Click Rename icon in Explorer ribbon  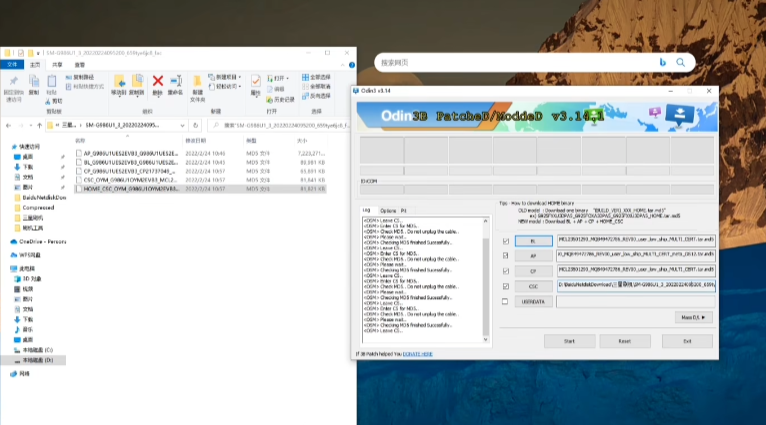175,81
